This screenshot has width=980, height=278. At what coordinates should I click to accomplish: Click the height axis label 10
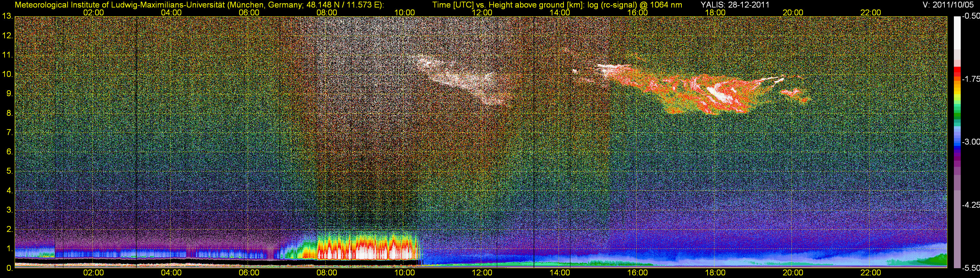[x=7, y=74]
